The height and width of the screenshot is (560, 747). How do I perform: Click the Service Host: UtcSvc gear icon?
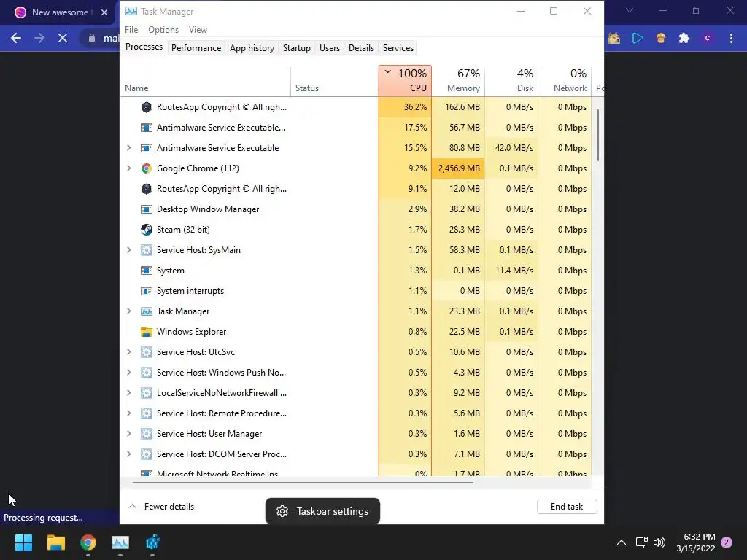[x=146, y=352]
